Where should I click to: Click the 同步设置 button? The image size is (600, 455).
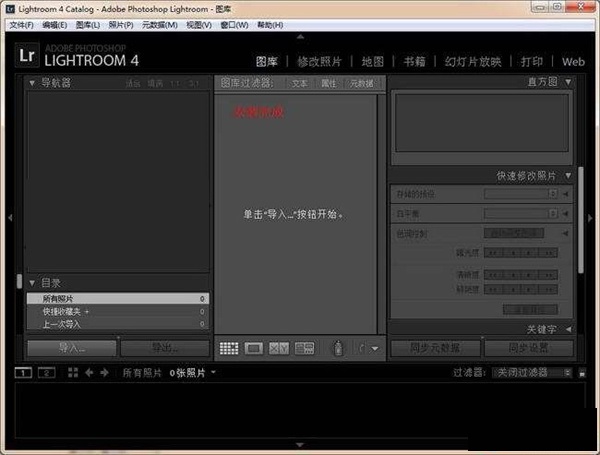(529, 348)
